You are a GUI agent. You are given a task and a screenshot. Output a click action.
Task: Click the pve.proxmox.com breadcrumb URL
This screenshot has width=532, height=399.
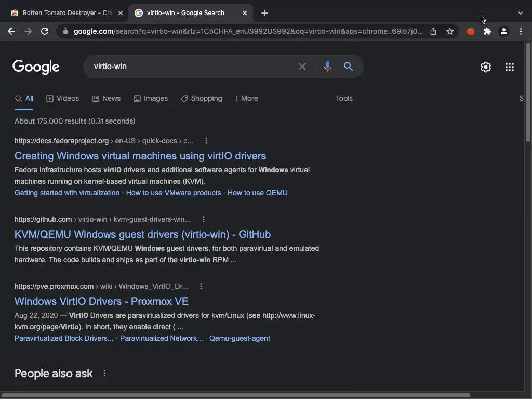click(101, 286)
